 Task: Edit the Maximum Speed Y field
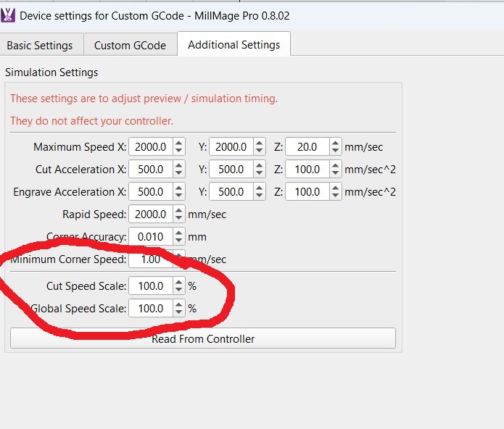point(231,147)
